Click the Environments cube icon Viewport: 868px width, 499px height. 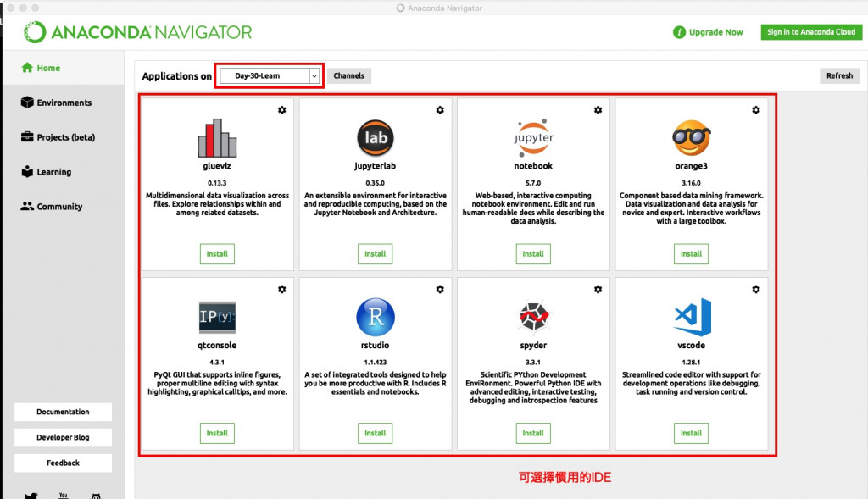coord(27,103)
